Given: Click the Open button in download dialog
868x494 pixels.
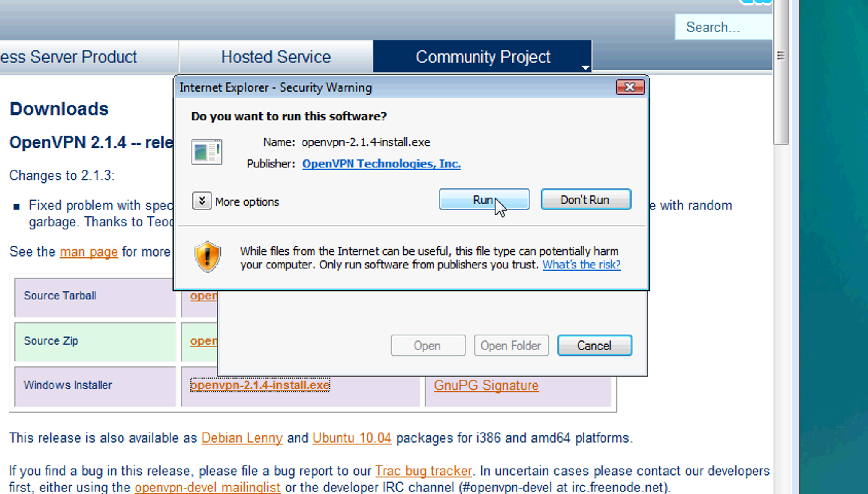Looking at the screenshot, I should tap(428, 345).
